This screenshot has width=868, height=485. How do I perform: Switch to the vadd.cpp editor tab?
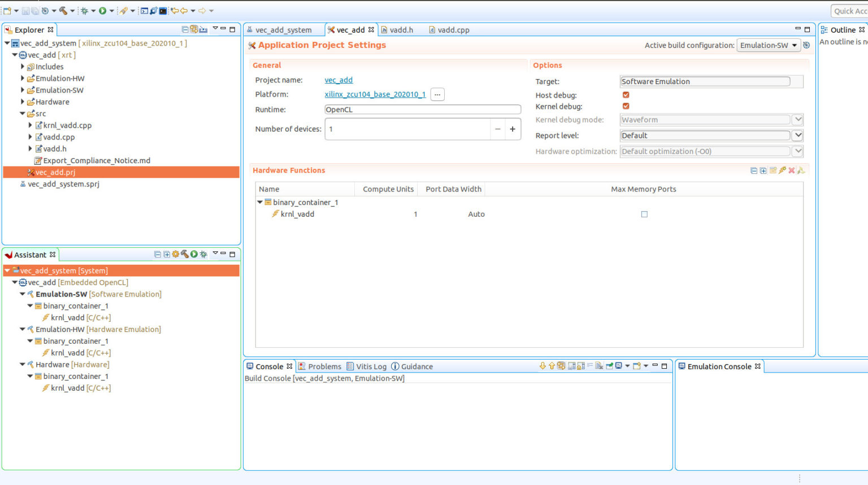(x=453, y=30)
